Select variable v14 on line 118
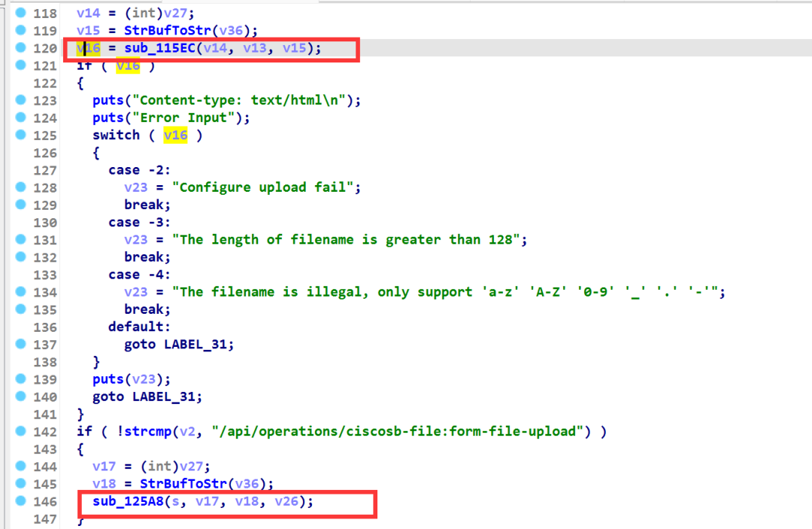Image resolution: width=812 pixels, height=529 pixels. pyautogui.click(x=89, y=13)
